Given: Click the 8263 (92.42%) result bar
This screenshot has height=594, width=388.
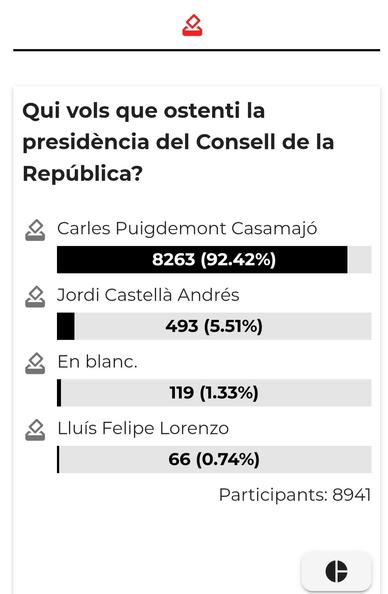Looking at the screenshot, I should click(x=214, y=259).
